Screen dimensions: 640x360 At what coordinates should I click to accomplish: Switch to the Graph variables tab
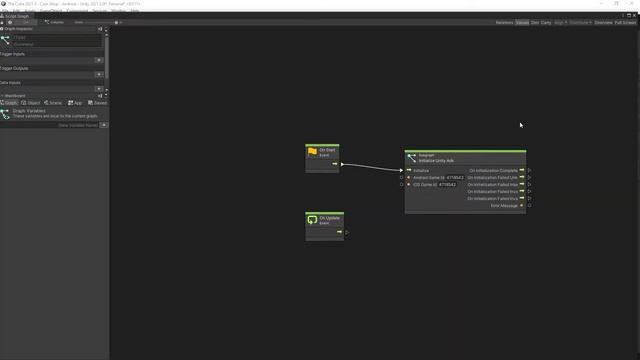pos(9,103)
